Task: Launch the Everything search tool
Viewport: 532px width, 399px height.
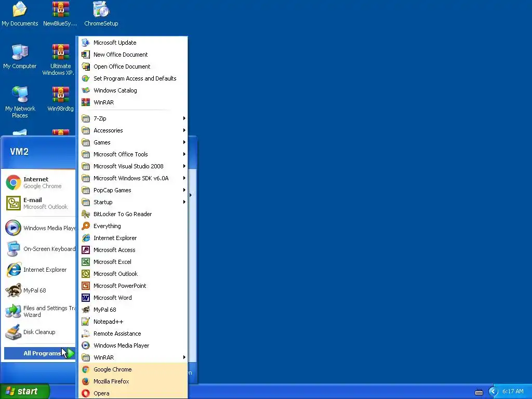Action: click(132, 226)
